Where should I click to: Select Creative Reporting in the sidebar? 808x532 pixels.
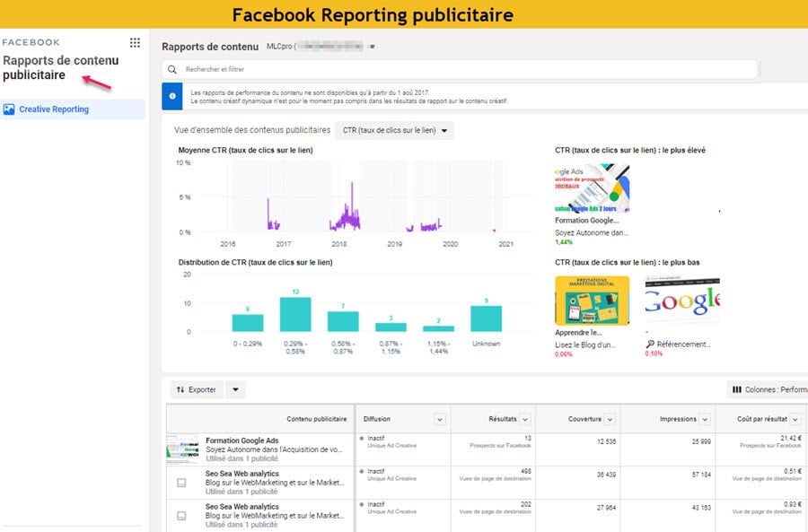pos(73,109)
